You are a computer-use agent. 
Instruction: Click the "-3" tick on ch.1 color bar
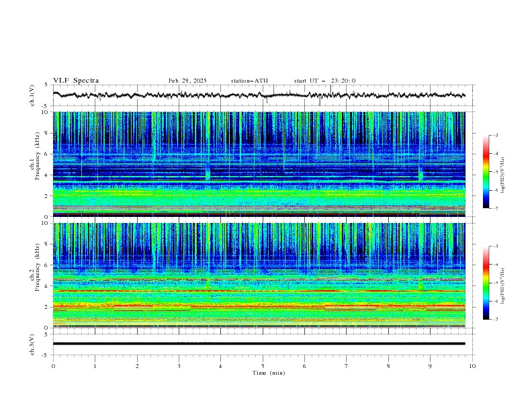pyautogui.click(x=495, y=135)
